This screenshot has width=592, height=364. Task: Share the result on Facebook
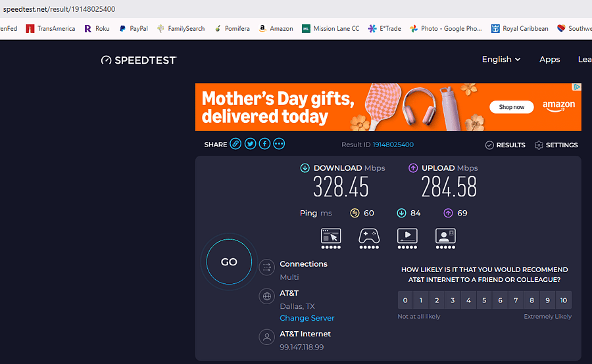coord(264,144)
